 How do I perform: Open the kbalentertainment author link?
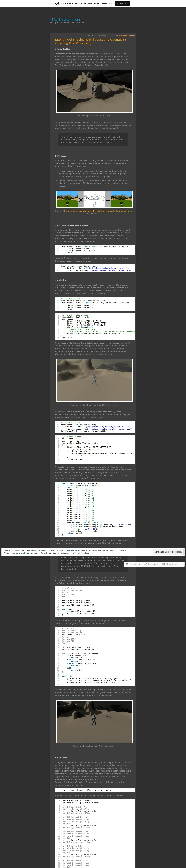click(127, 36)
